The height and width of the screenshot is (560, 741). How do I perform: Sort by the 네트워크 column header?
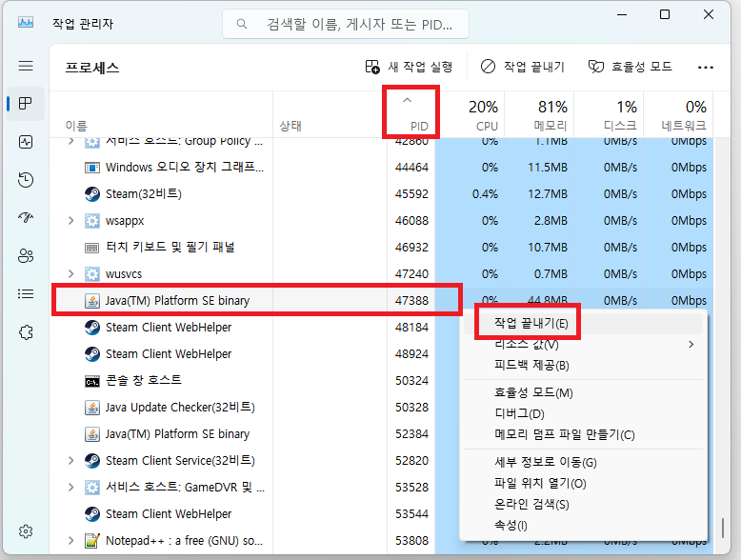point(678,114)
